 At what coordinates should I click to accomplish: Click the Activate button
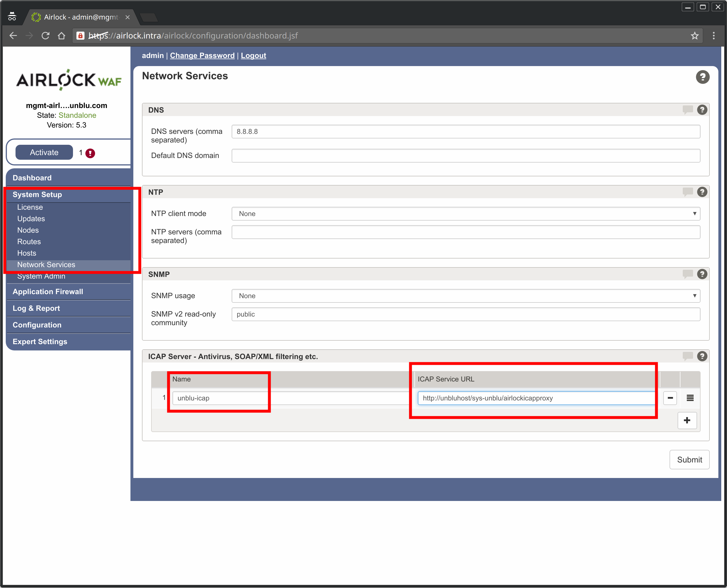pyautogui.click(x=44, y=152)
